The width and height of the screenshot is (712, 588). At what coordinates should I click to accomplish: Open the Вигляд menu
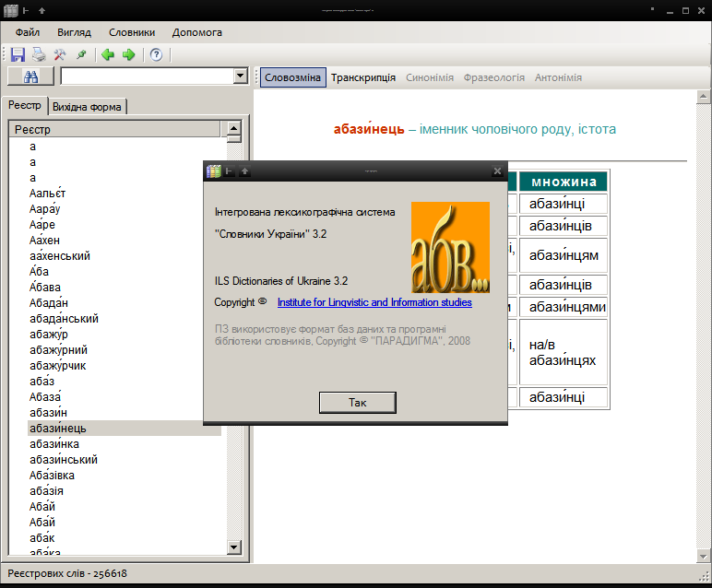74,32
